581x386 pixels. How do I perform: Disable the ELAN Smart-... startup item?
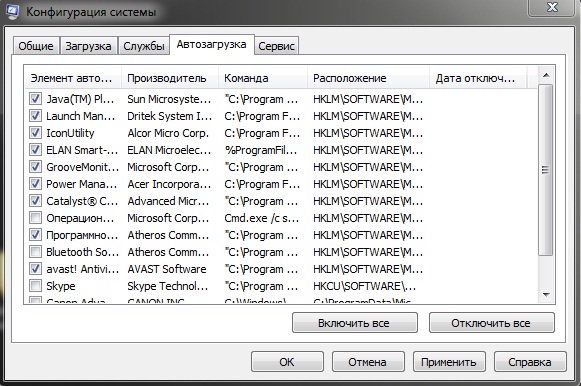35,150
